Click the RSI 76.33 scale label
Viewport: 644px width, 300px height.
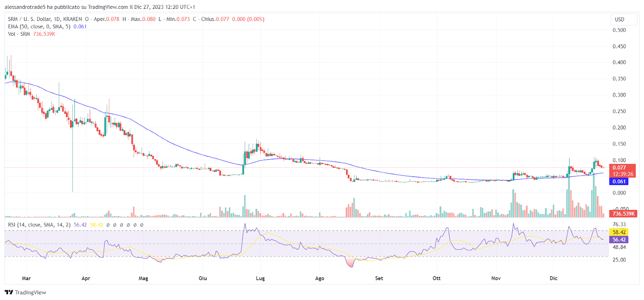pos(619,224)
